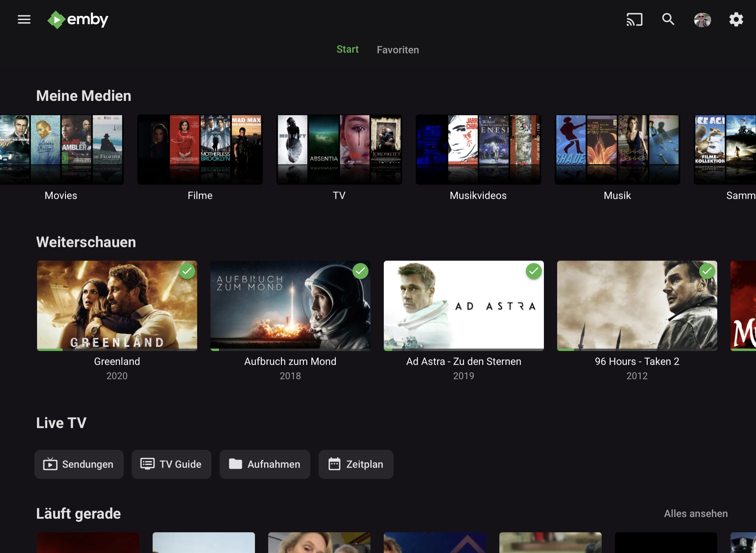756x553 pixels.
Task: Resume Aufbruch zum Mond from its poster
Action: point(290,305)
